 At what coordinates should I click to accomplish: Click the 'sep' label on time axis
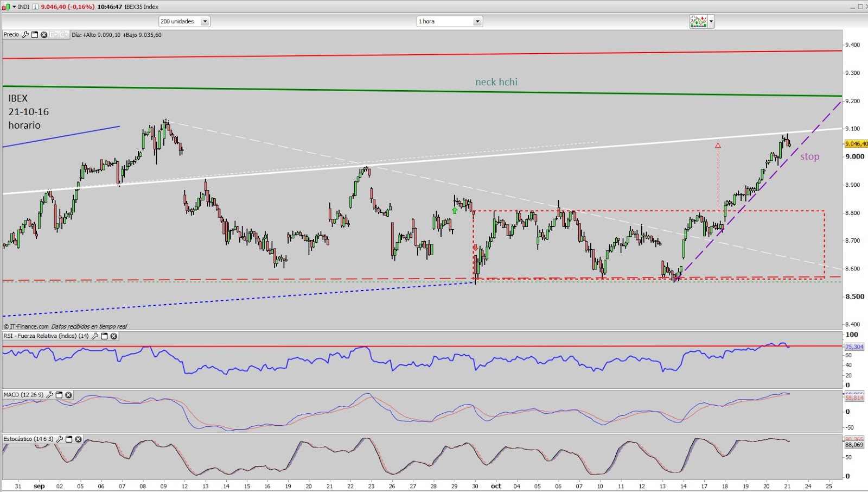click(x=39, y=486)
